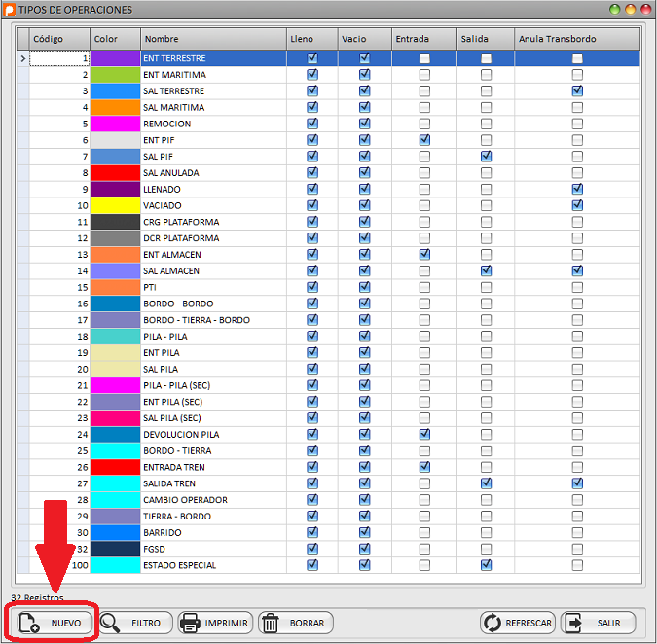Select the ENT PILA (SEC) name cell
This screenshot has width=657, height=644.
(x=214, y=402)
